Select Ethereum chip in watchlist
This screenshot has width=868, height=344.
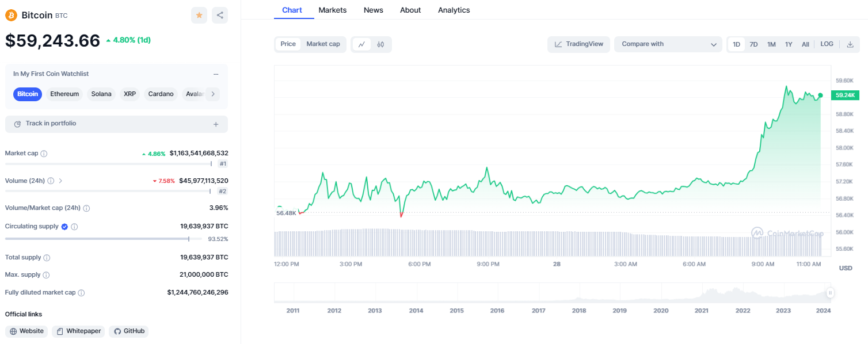(x=64, y=94)
